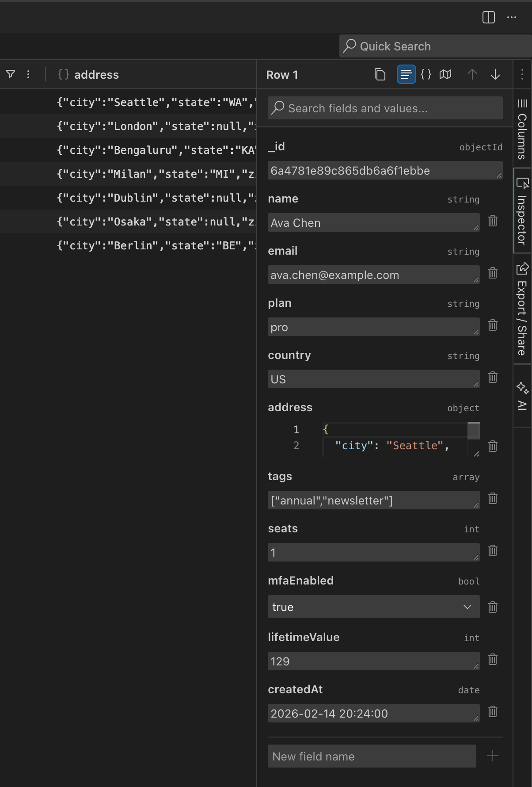Open the mfaEnabled true dropdown
The image size is (532, 787).
373,607
